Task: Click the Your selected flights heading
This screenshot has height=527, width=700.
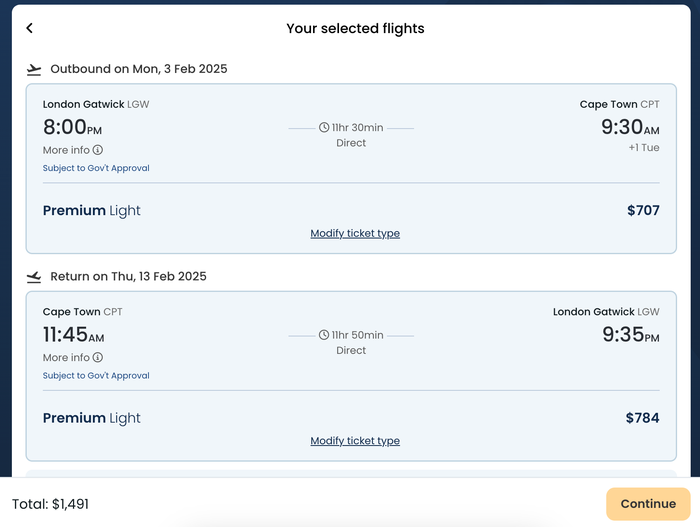Action: tap(355, 29)
